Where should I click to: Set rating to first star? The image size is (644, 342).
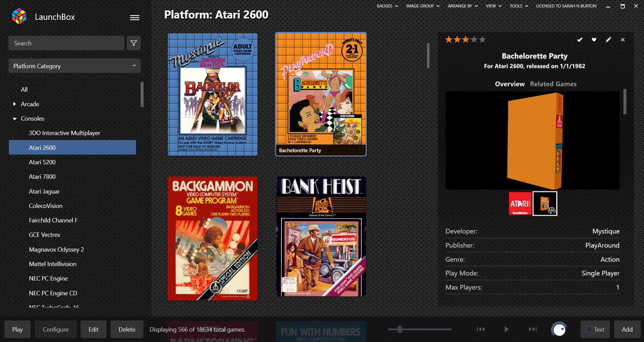(x=449, y=40)
